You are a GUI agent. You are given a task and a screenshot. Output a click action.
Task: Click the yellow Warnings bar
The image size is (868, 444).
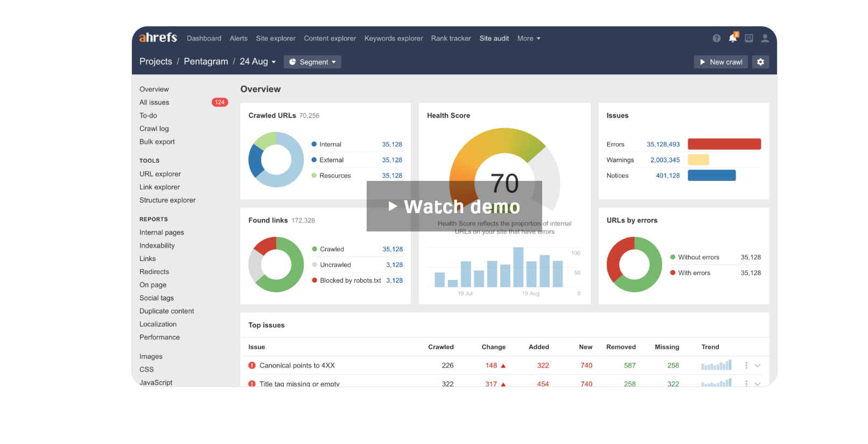click(x=698, y=160)
